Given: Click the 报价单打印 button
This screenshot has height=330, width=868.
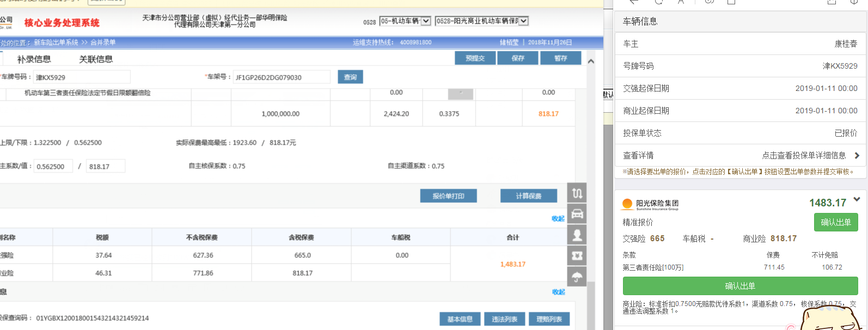Looking at the screenshot, I should pyautogui.click(x=448, y=196).
